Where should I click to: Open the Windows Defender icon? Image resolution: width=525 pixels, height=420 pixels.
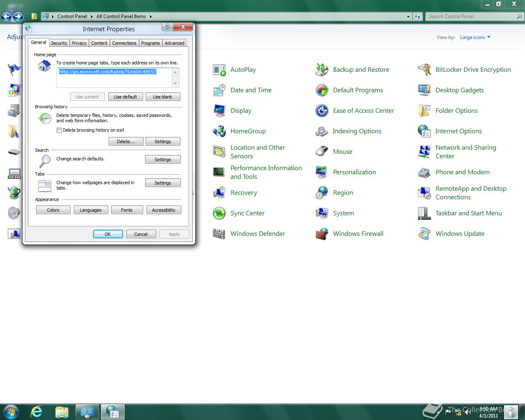point(219,234)
